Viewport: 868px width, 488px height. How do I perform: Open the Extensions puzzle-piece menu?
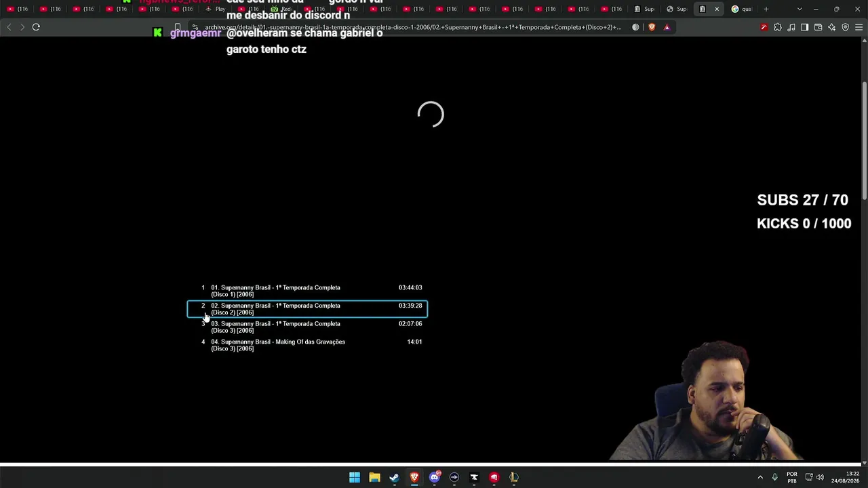coord(778,27)
